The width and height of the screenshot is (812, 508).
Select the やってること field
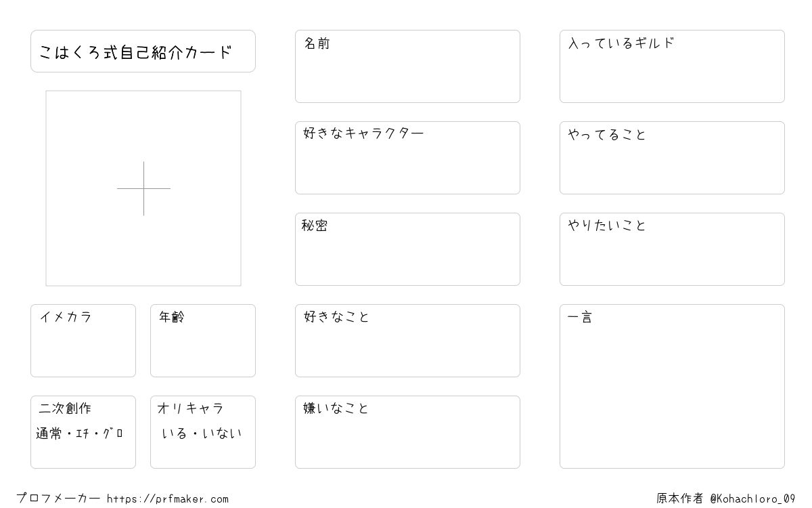click(x=672, y=158)
